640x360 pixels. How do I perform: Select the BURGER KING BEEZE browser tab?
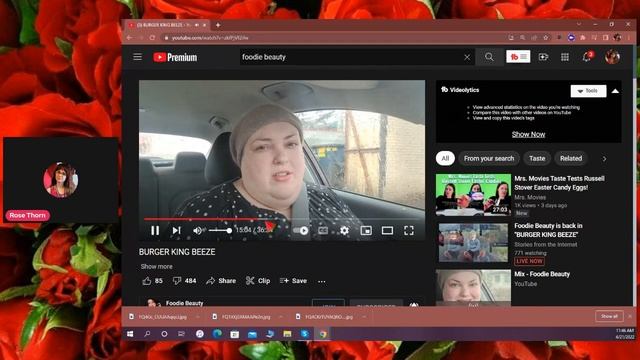168,25
